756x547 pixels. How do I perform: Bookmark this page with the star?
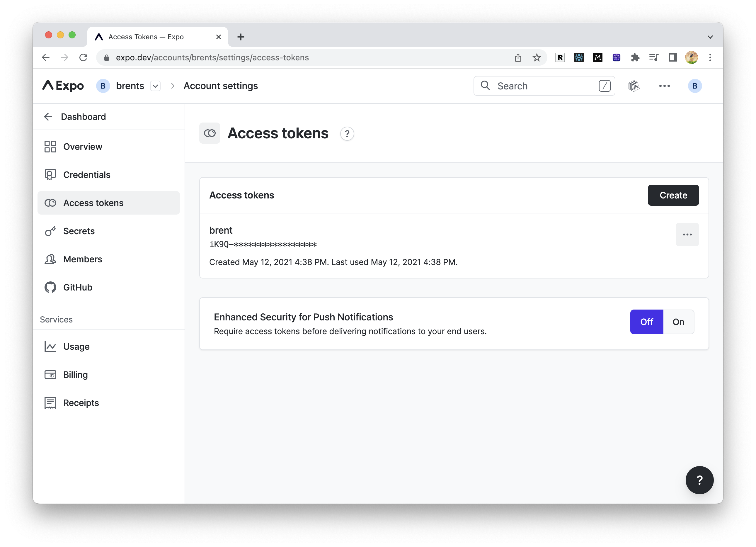coord(537,57)
